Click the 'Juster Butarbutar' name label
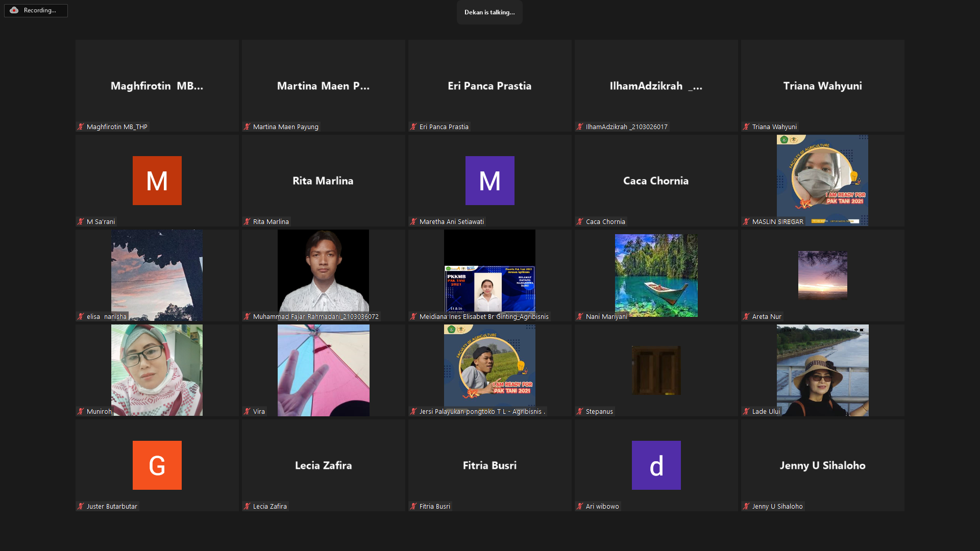Viewport: 980px width, 551px height. point(112,506)
